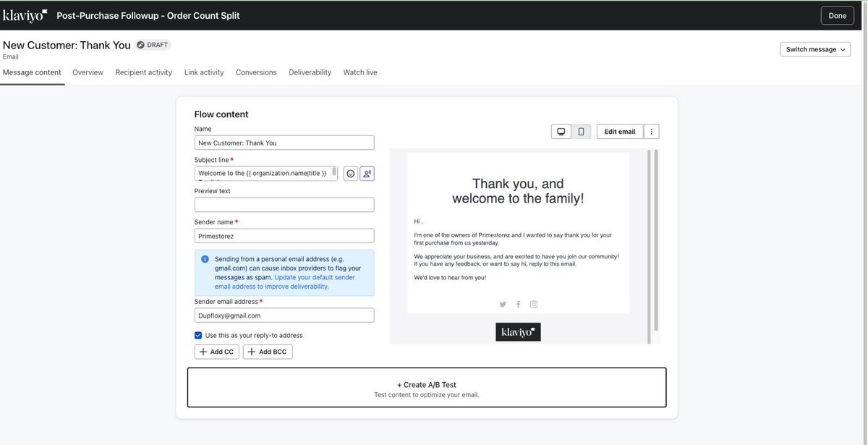The height and width of the screenshot is (445, 868).
Task: Switch to the Deliverability tab
Action: (310, 72)
